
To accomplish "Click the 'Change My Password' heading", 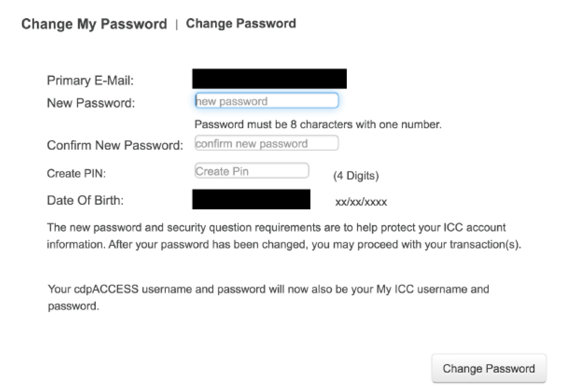I will coord(94,24).
